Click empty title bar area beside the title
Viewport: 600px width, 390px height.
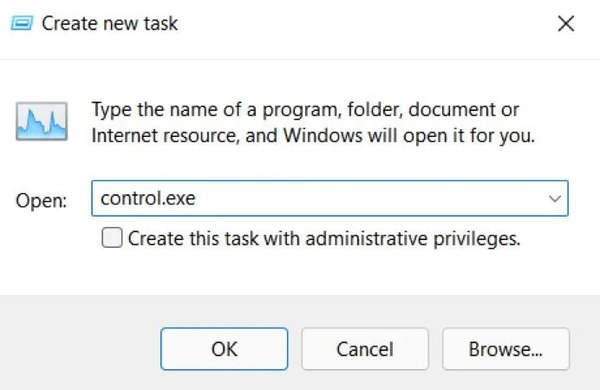point(364,24)
